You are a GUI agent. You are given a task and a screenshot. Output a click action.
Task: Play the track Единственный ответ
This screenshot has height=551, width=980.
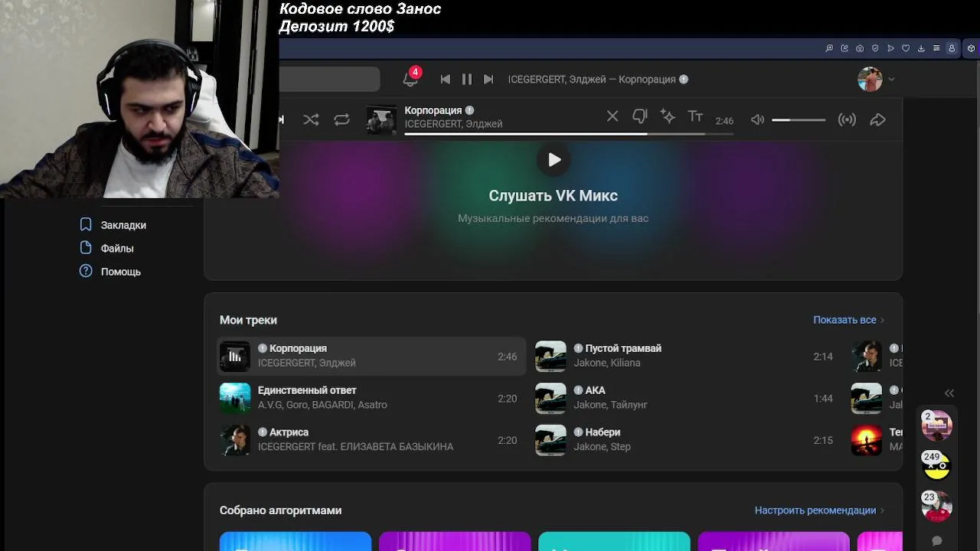(x=235, y=398)
